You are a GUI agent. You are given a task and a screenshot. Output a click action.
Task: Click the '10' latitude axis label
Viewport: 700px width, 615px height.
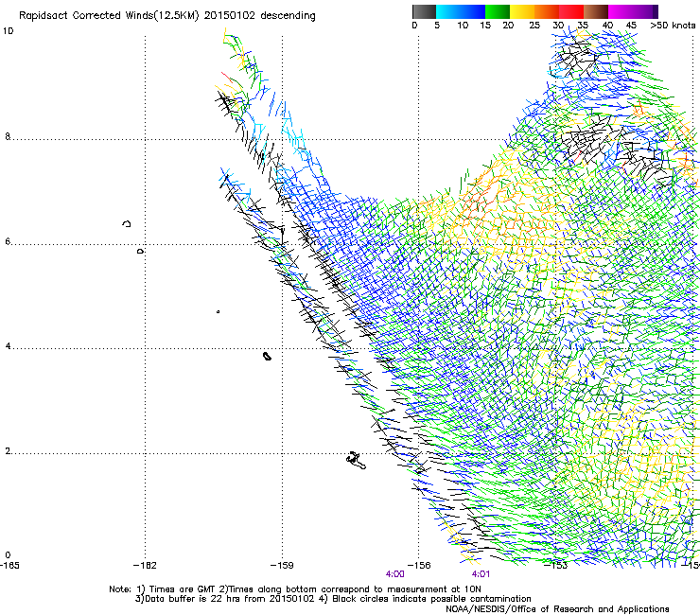tap(8, 31)
